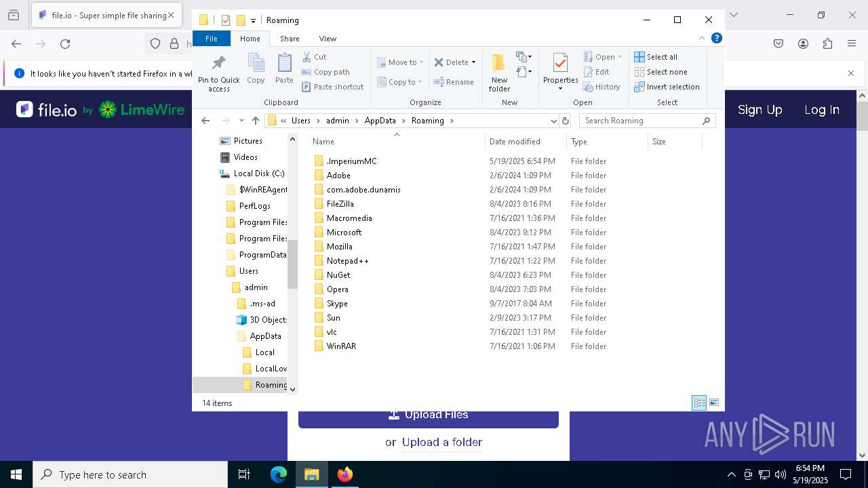The image size is (868, 488).
Task: Open address bar history dropdown
Action: (553, 121)
